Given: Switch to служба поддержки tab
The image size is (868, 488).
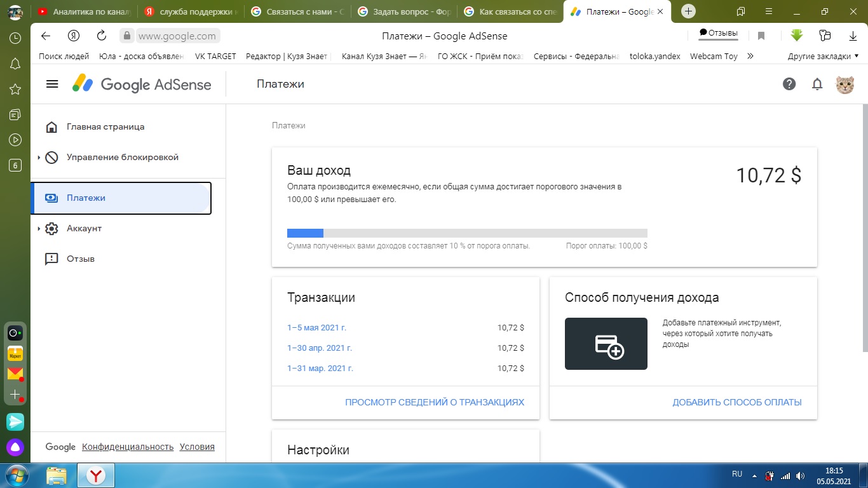Looking at the screenshot, I should coord(191,11).
